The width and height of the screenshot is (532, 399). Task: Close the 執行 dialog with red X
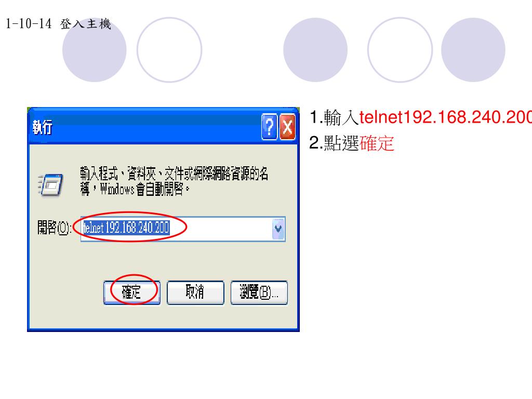[287, 127]
